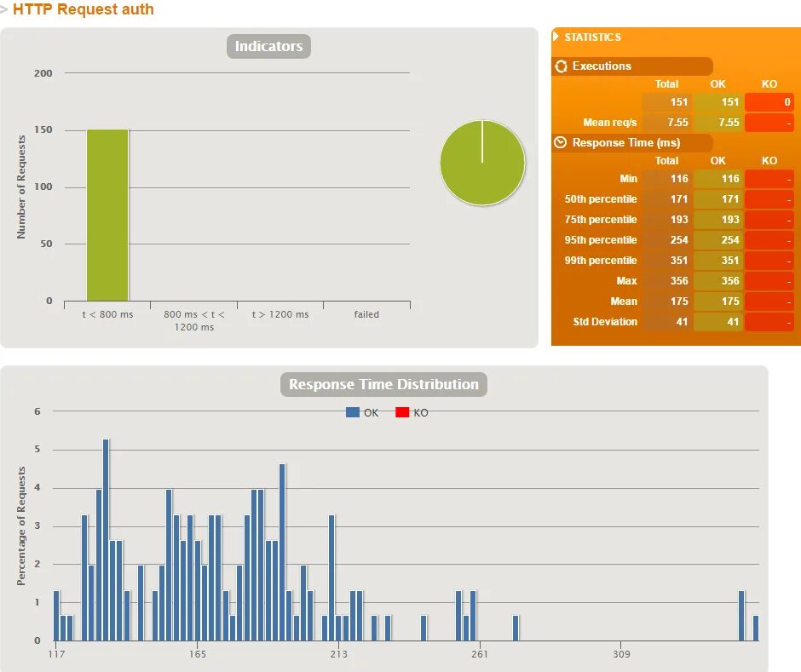This screenshot has height=672, width=801.
Task: Click the Total executions value 151
Action: (667, 102)
